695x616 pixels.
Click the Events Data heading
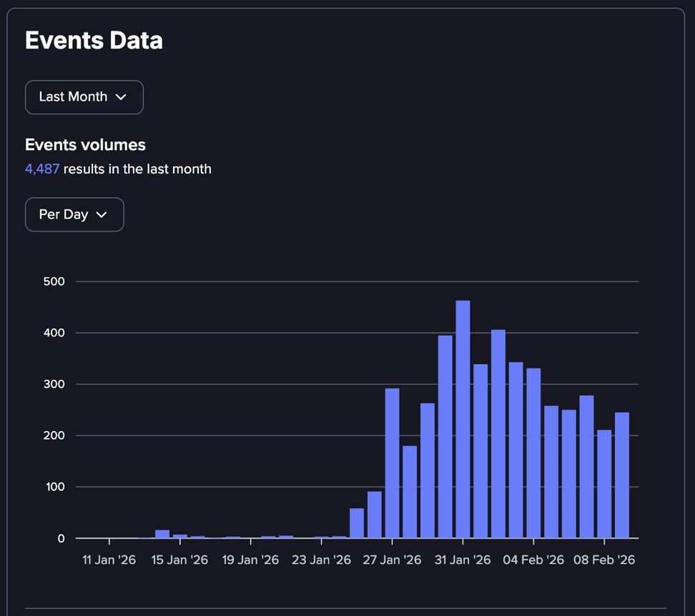pos(93,41)
